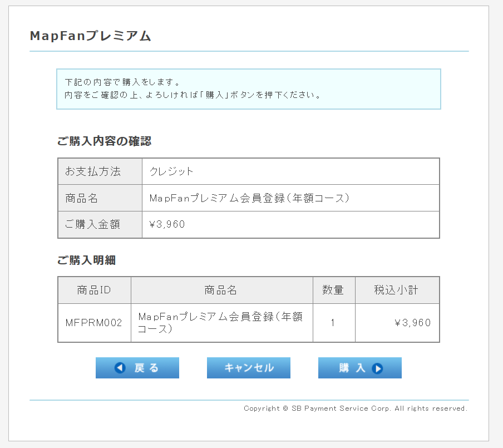
Task: Click the MFPRM002 product ID cell
Action: tap(95, 323)
